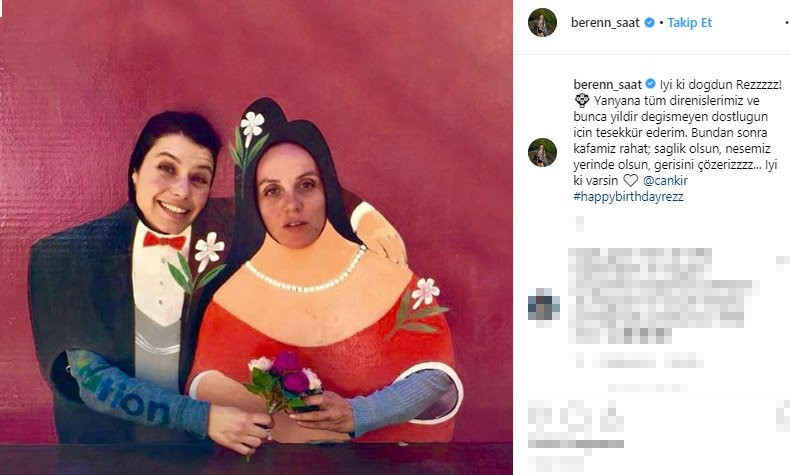Open berenn_saat username in the caption
790x475 pixels.
tap(608, 85)
